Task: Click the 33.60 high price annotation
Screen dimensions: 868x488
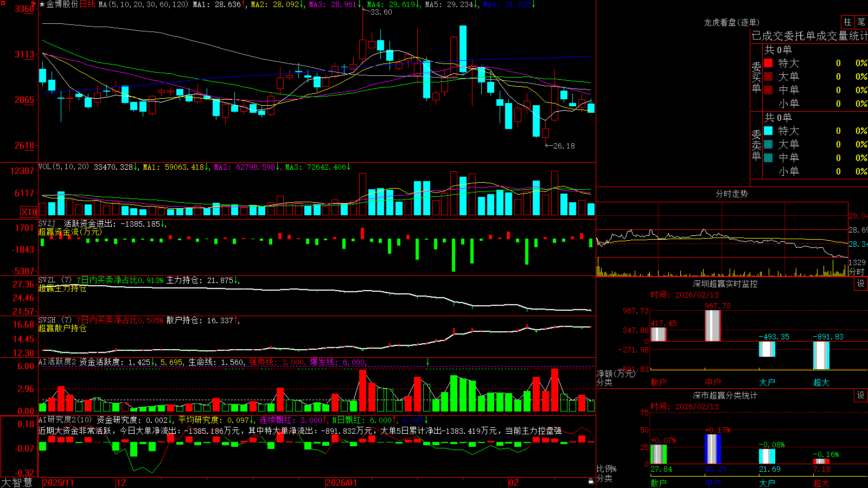Action: 381,12
